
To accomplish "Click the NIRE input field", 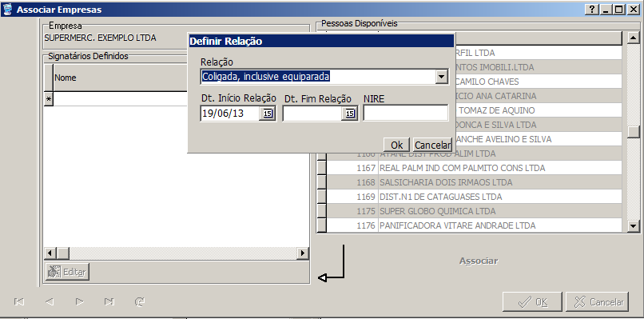I will tap(406, 113).
